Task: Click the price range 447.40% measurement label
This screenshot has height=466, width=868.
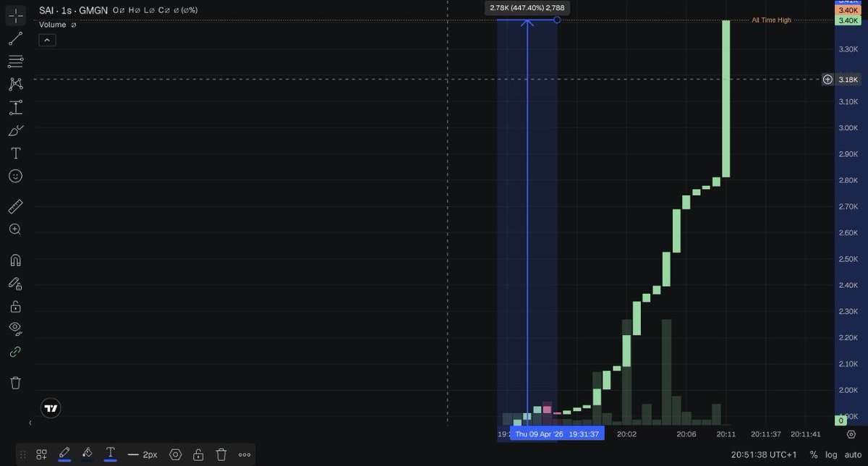Action: (527, 7)
